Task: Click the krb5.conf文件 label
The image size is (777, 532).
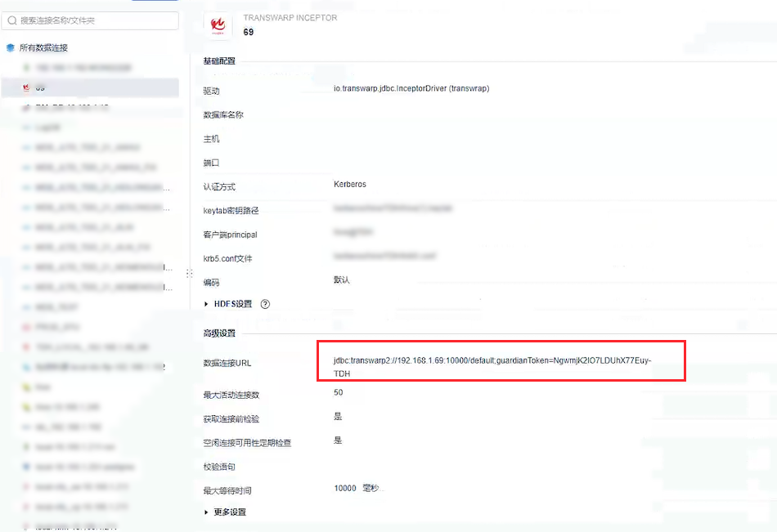Action: click(x=227, y=258)
